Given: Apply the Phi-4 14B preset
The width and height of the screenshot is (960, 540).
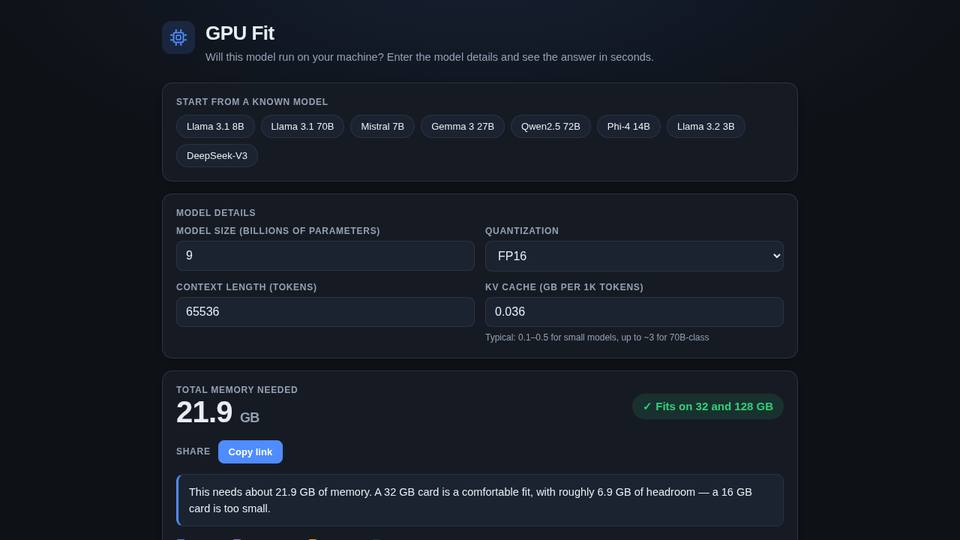Looking at the screenshot, I should (x=629, y=127).
